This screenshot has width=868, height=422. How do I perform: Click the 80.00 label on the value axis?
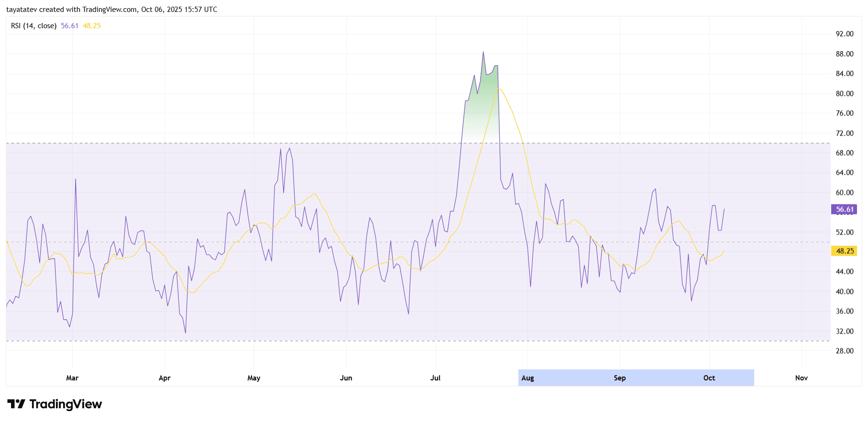click(844, 94)
